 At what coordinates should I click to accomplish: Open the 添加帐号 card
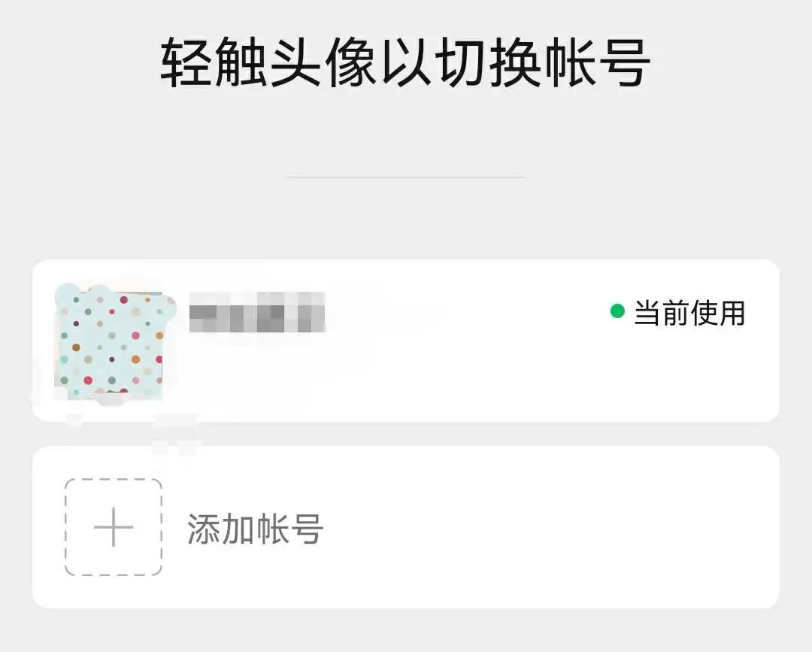(406, 526)
